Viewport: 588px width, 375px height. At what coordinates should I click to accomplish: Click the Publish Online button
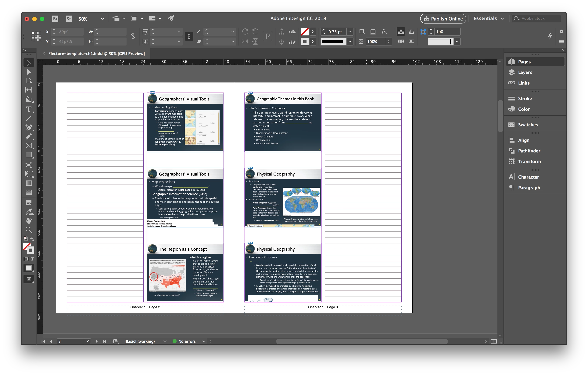[x=443, y=19]
